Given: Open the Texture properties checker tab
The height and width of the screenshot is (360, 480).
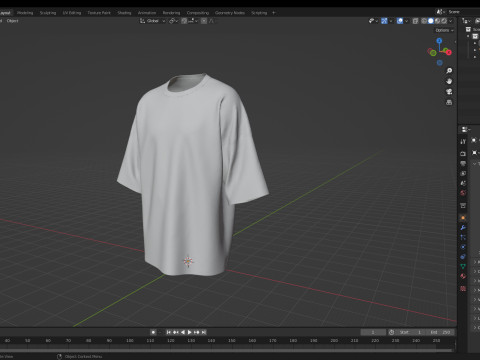Looking at the screenshot, I should click(463, 288).
